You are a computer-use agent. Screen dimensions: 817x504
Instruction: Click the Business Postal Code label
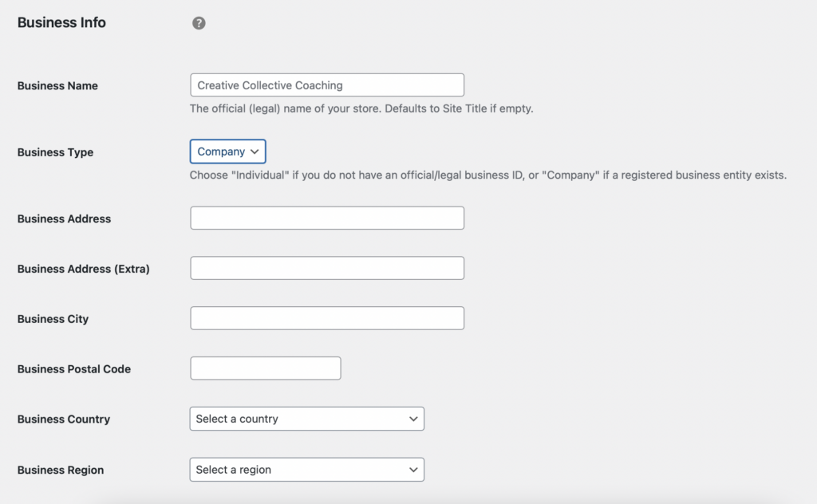click(x=73, y=369)
